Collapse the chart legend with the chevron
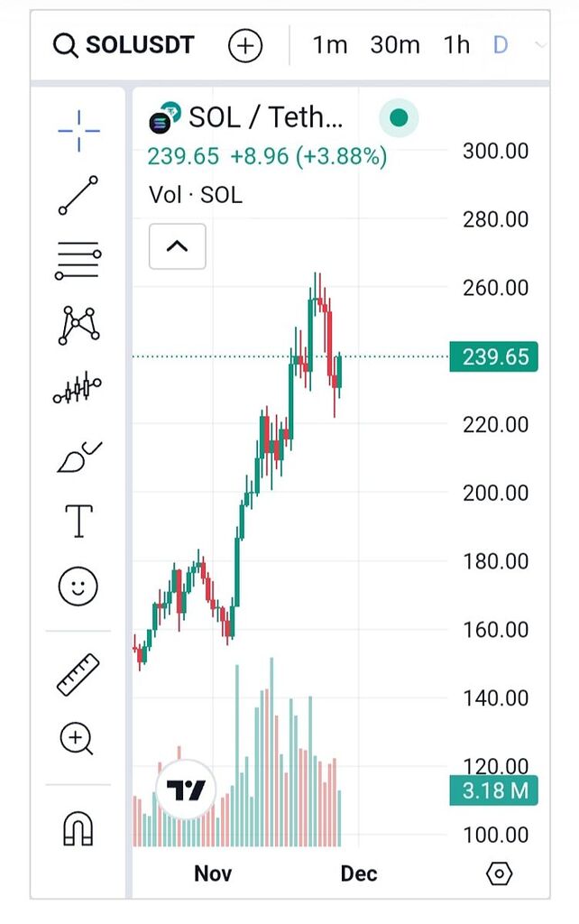 pyautogui.click(x=177, y=245)
